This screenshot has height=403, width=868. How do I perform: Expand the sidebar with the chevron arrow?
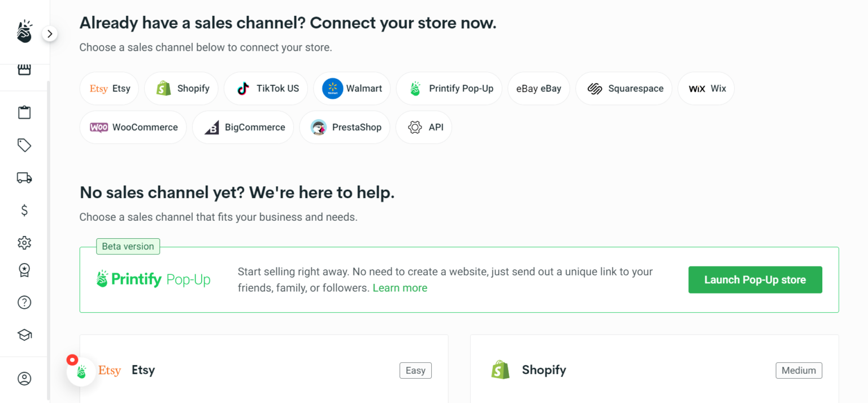[x=50, y=33]
